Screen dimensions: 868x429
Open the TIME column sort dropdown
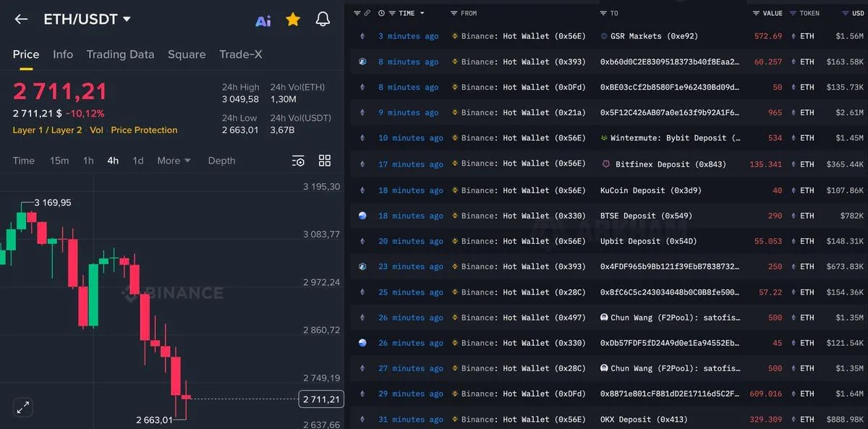coord(422,13)
